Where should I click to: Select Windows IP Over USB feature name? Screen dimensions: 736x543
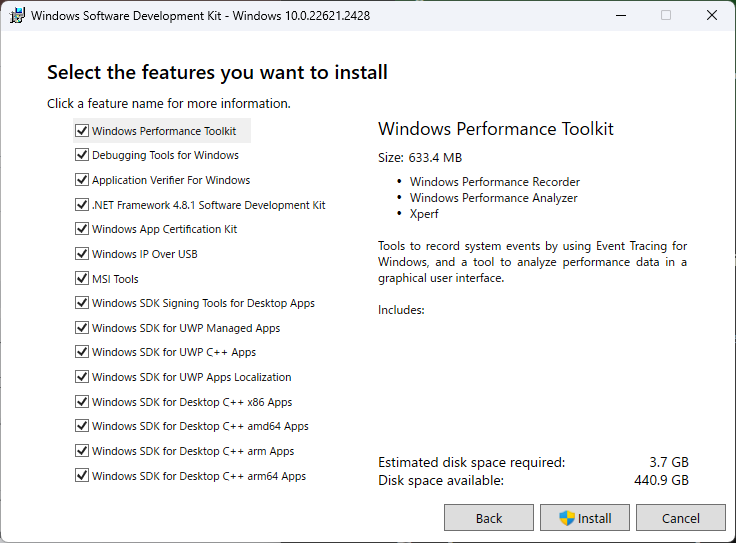coord(145,254)
